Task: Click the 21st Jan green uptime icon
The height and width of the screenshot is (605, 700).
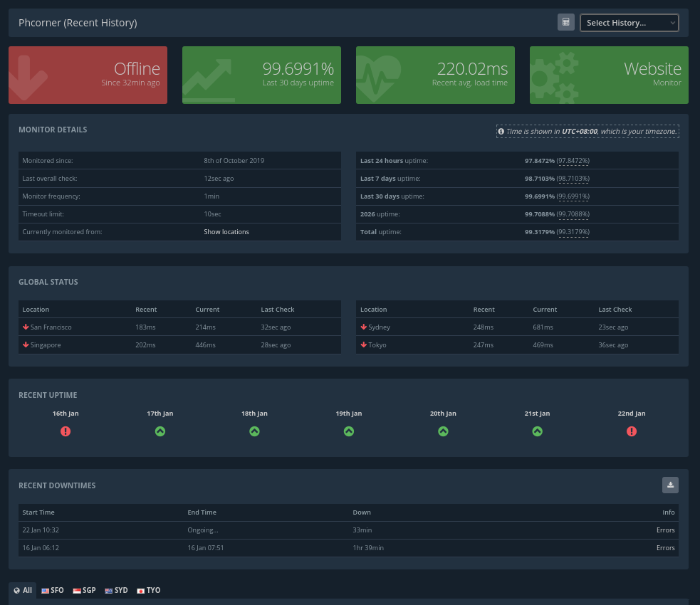Action: pos(537,431)
